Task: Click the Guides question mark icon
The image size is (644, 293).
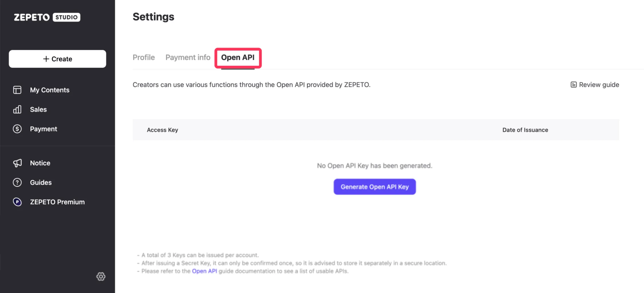Action: pos(17,182)
